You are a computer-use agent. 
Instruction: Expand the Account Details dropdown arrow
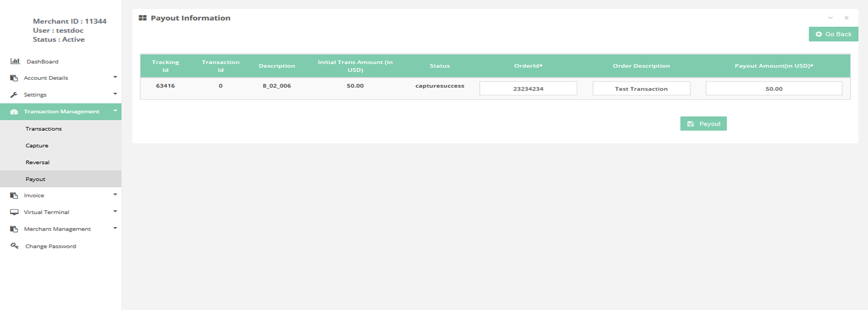[x=115, y=77]
